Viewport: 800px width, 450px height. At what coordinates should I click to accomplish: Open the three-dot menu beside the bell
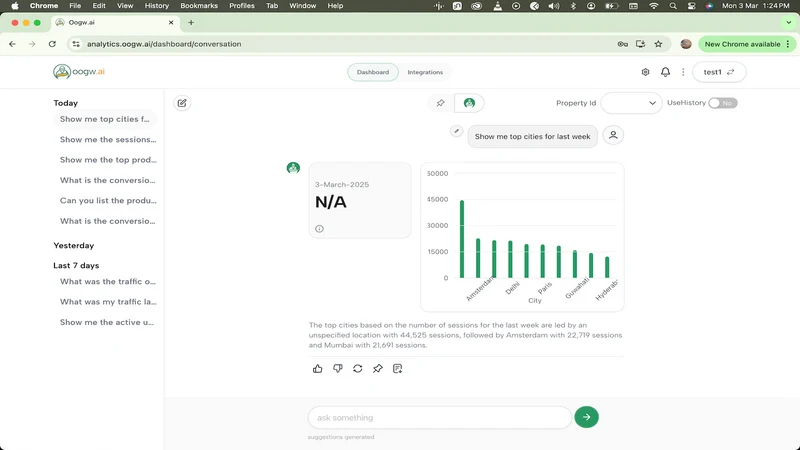[x=683, y=72]
